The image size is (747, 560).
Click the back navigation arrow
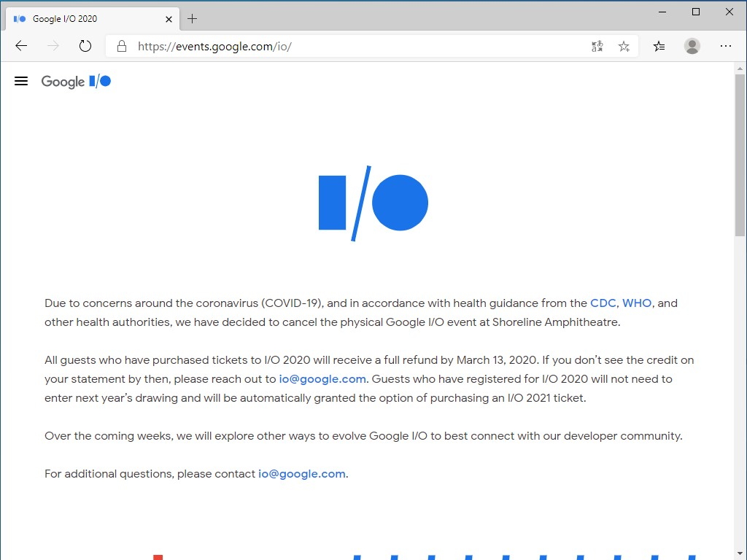21,45
